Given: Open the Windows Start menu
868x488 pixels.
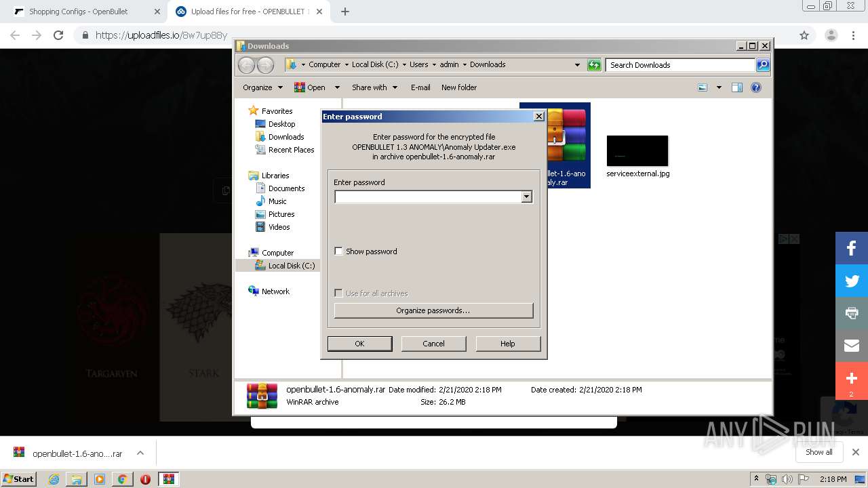Looking at the screenshot, I should coord(19,479).
